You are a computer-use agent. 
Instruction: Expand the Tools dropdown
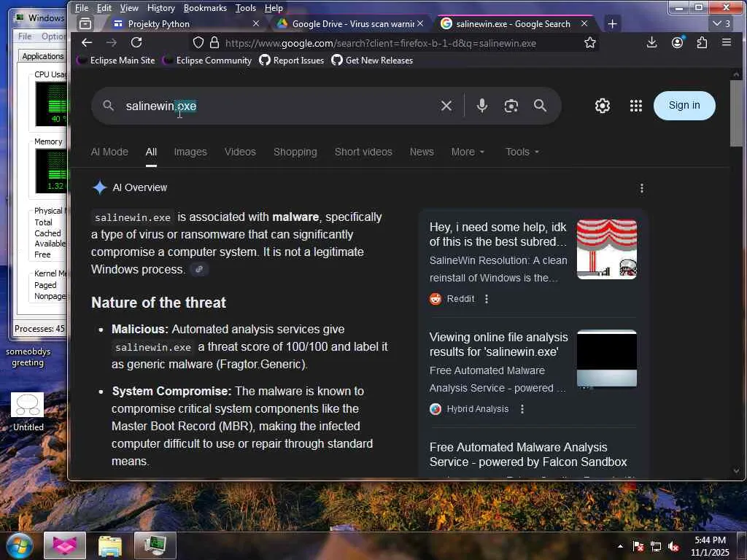(522, 152)
